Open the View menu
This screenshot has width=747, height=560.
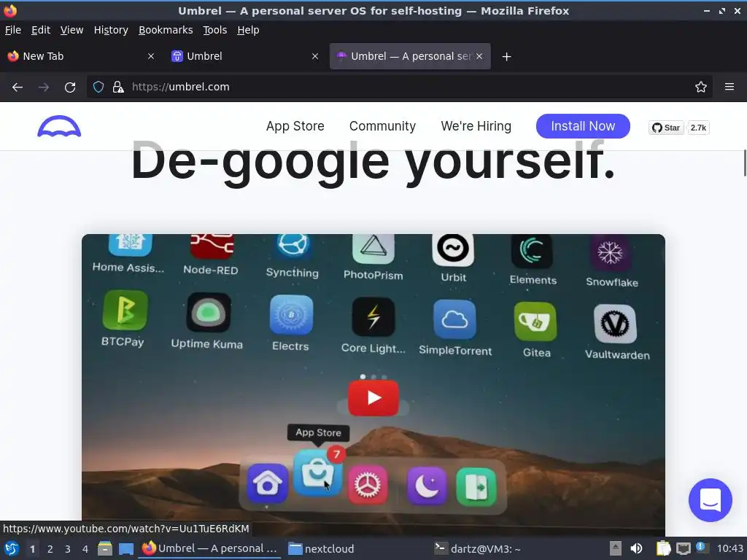(72, 30)
